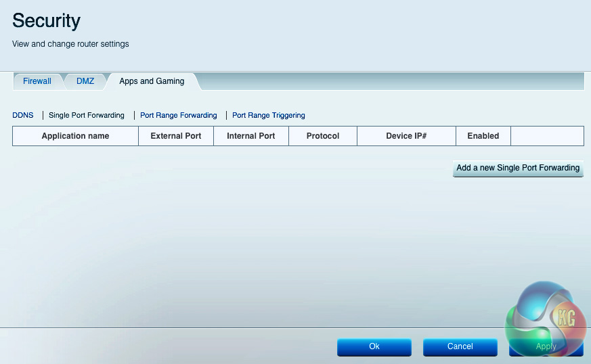Image resolution: width=591 pixels, height=364 pixels.
Task: Click the Device IP# column header
Action: (x=406, y=136)
